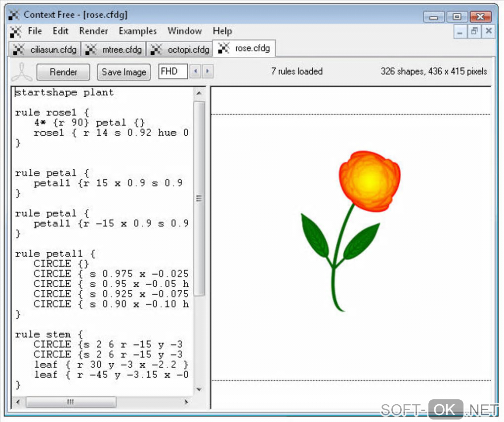Click the 'startshape plant' code line
The height and width of the screenshot is (422, 504).
(64, 93)
